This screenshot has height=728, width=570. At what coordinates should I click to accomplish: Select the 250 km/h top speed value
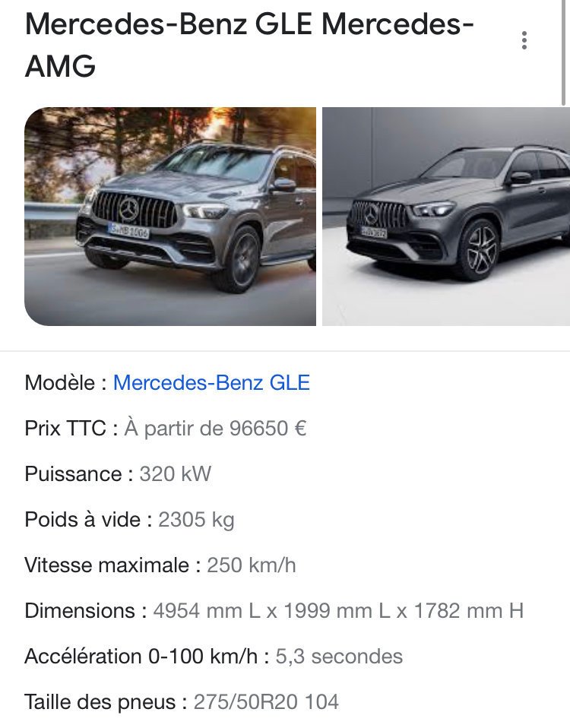click(251, 565)
